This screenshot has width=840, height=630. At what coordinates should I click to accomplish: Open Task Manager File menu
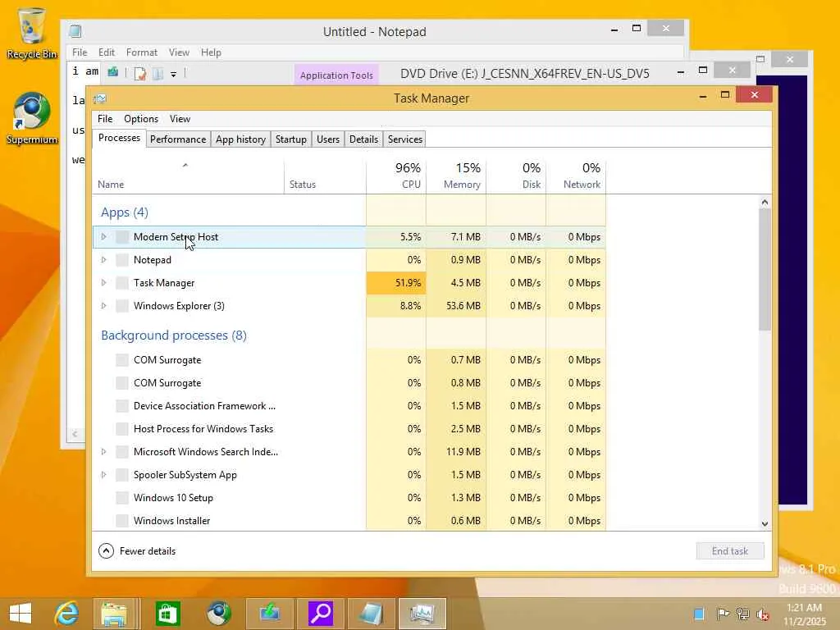pos(105,119)
